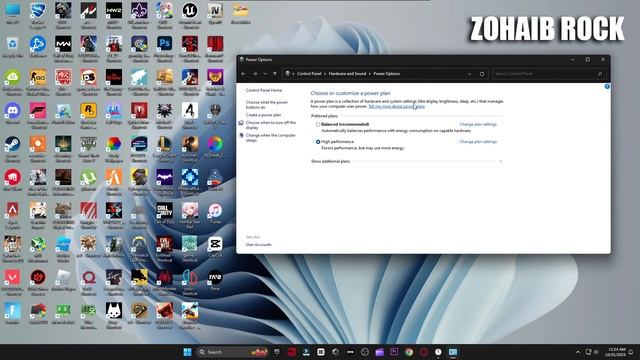Open Photoshop desktop shortcut

tap(164, 47)
